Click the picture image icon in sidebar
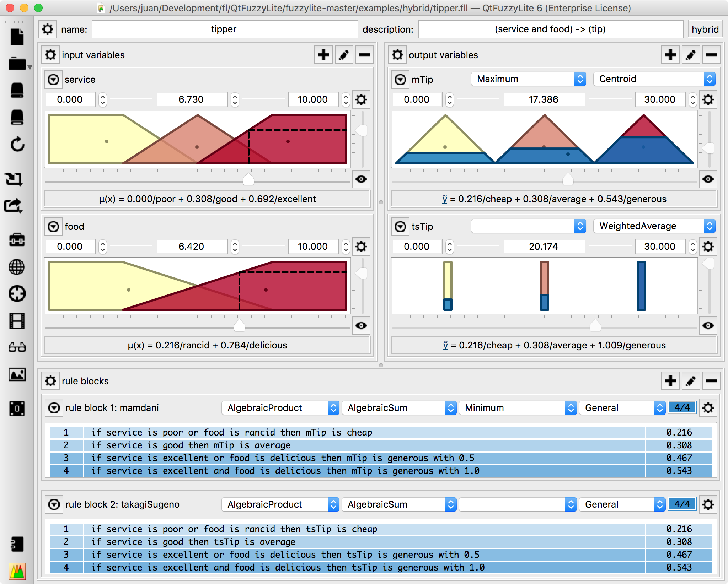 (17, 374)
